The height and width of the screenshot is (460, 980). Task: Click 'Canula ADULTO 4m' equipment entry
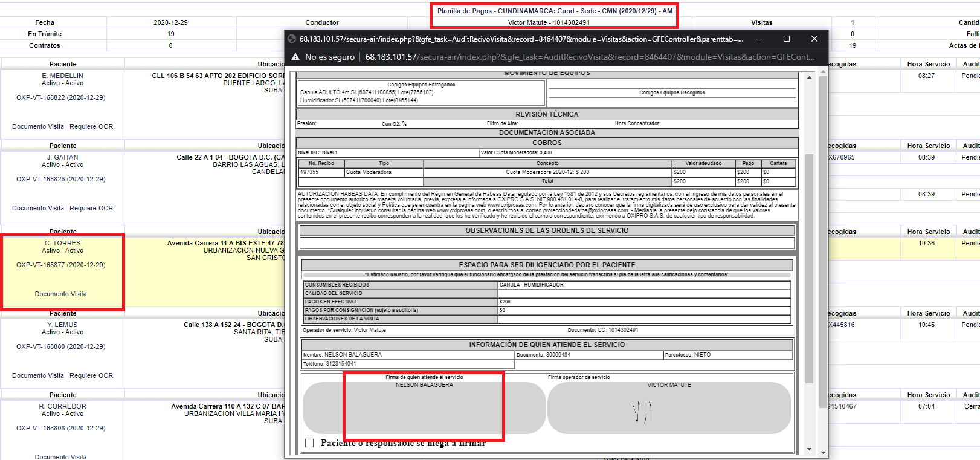[367, 92]
